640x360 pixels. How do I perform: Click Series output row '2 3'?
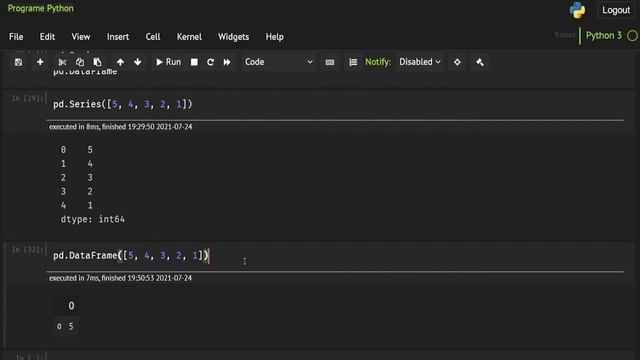[77, 178]
